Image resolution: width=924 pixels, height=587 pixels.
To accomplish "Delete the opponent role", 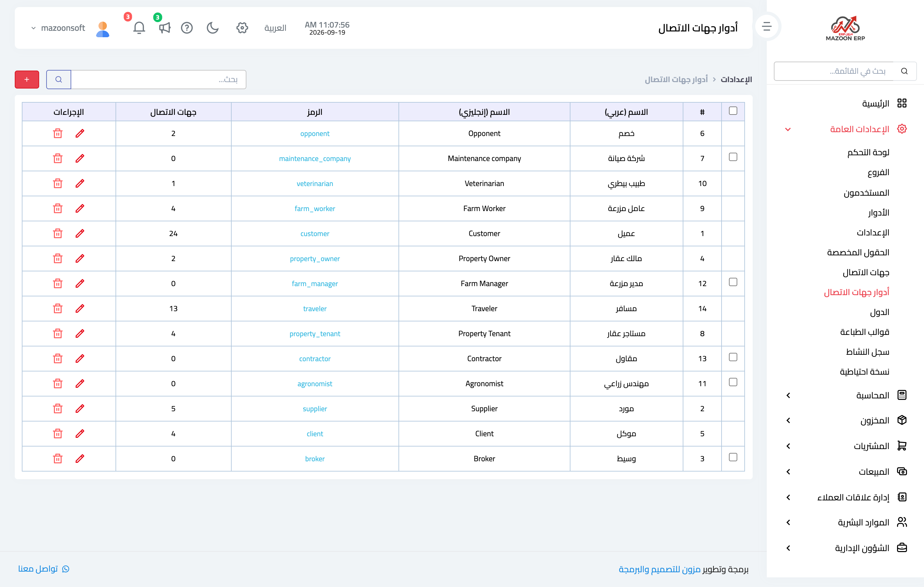I will coord(57,133).
